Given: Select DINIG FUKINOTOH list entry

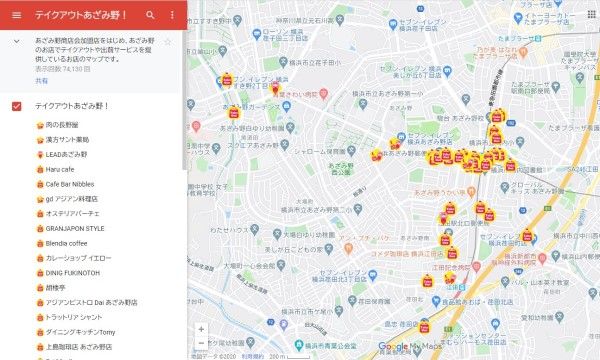Looking at the screenshot, I should pyautogui.click(x=72, y=273).
